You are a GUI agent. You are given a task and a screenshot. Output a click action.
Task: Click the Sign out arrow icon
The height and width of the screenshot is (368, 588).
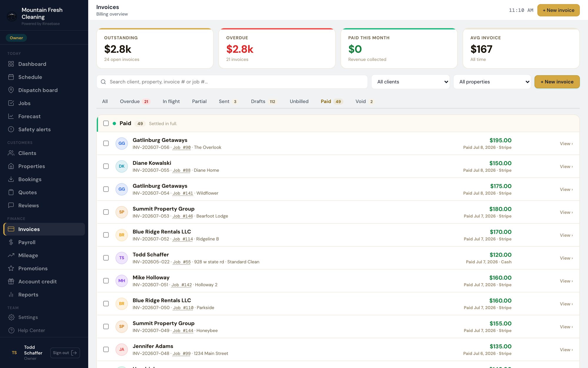(74, 353)
